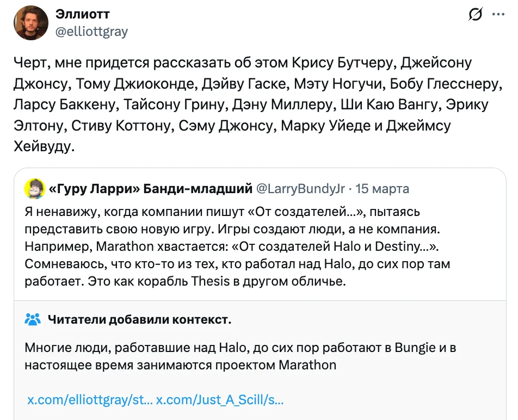
Task: Follow the x.com/Just_A_Scill/s… link
Action: [x=220, y=400]
